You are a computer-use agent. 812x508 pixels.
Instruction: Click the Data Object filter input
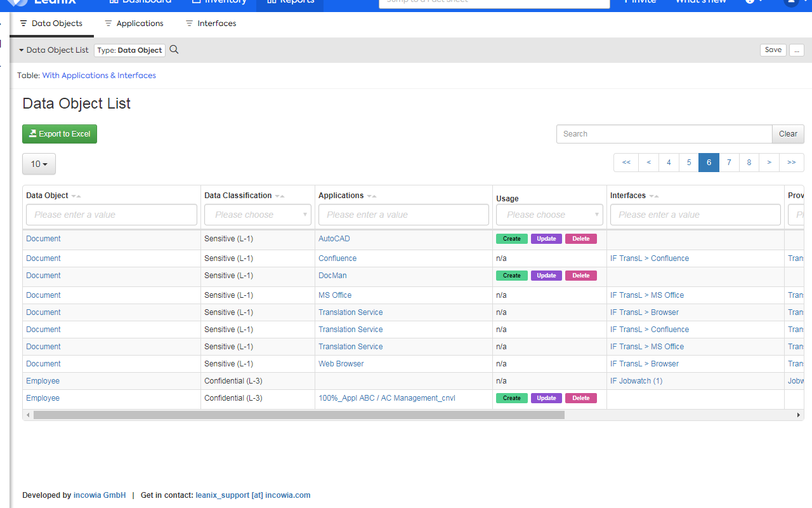(x=112, y=215)
